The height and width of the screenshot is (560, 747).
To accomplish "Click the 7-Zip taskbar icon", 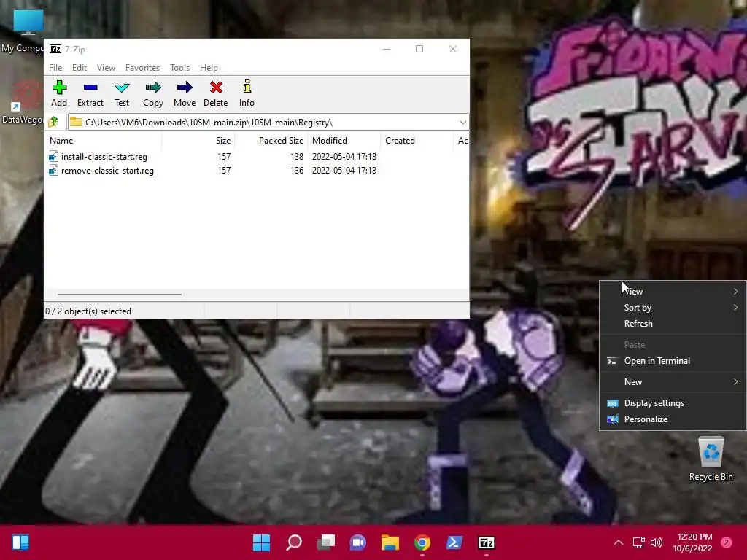I will coord(486,542).
